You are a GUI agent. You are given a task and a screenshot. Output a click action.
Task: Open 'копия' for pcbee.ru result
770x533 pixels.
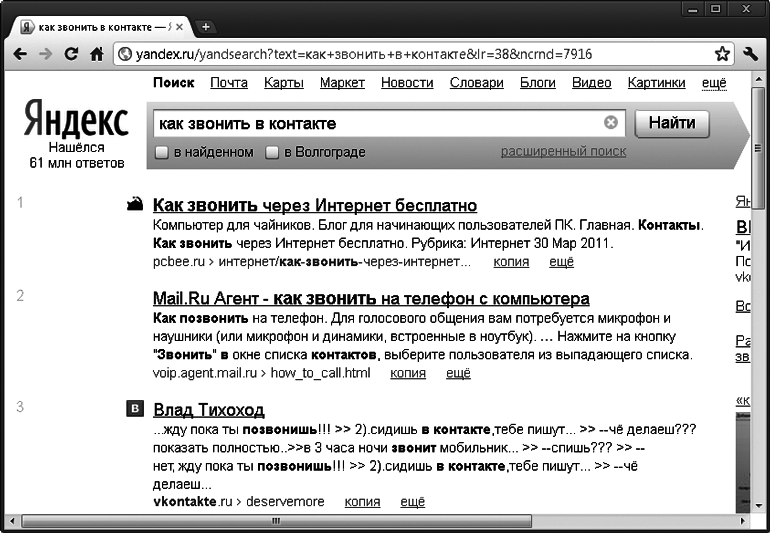[x=511, y=262]
